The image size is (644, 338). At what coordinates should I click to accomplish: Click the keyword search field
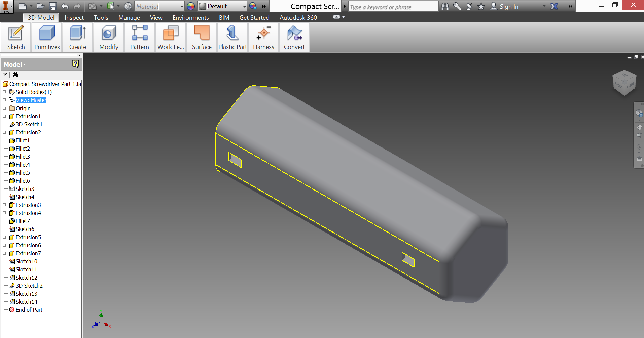click(x=393, y=7)
